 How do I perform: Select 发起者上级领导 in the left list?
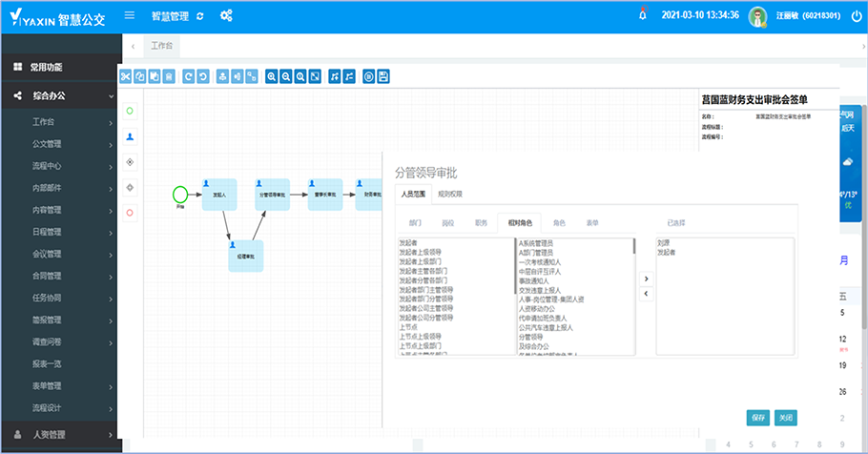[420, 253]
